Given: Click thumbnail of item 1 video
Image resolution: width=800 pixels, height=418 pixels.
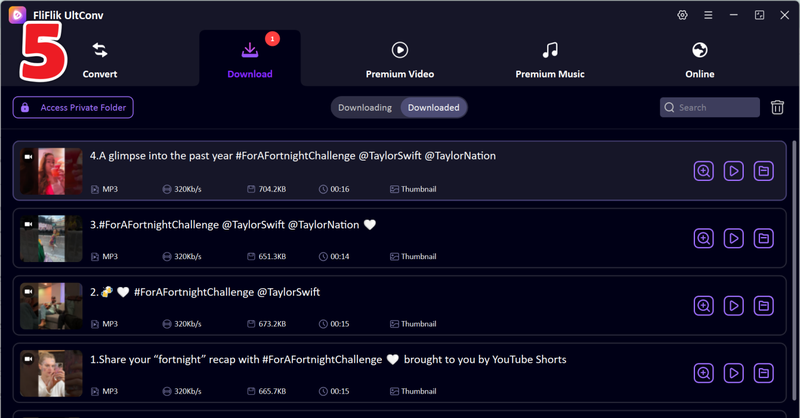Looking at the screenshot, I should point(51,372).
